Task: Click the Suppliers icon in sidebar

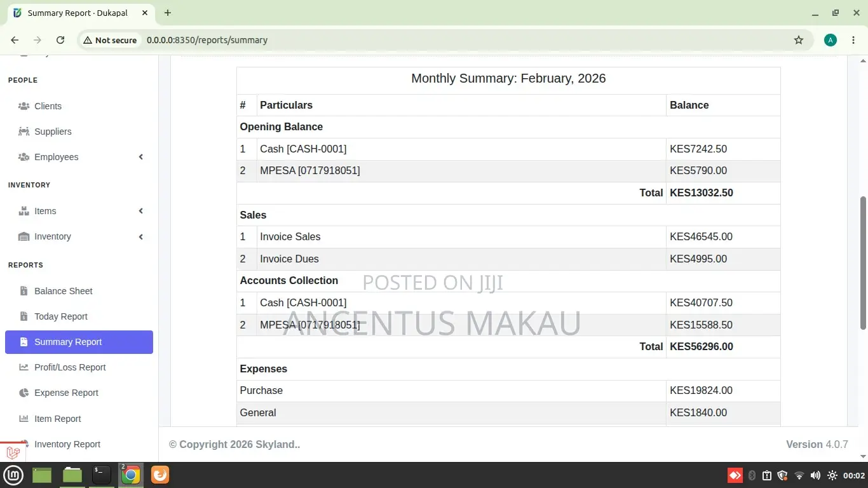Action: pos(24,132)
